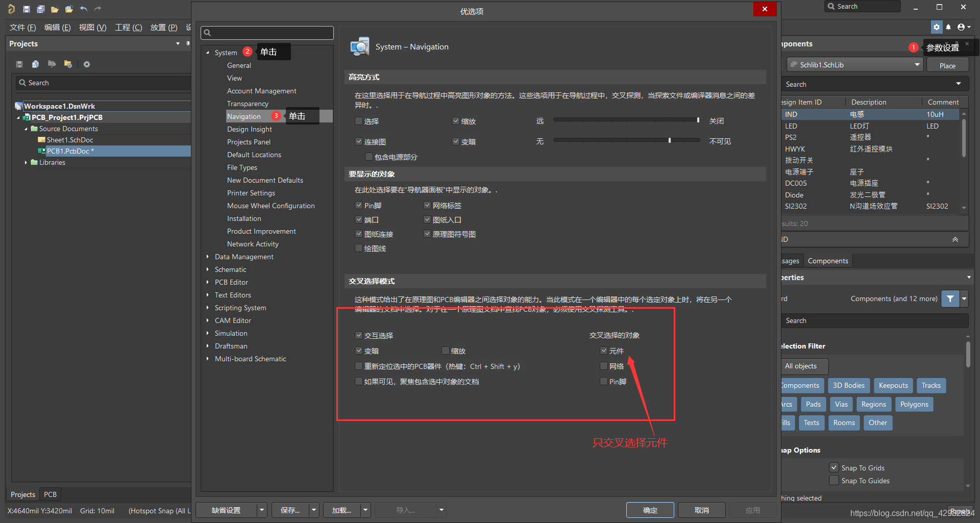This screenshot has width=980, height=523.
Task: Click the magnifier icon in Preferences search box
Action: (x=207, y=33)
